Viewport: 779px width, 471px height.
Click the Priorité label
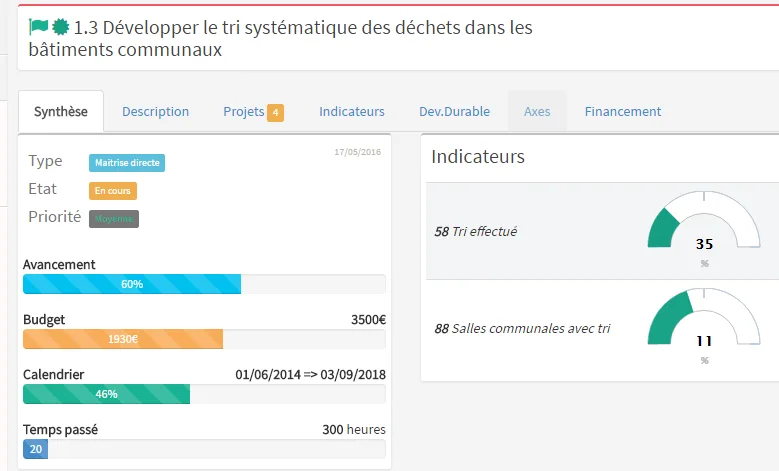[55, 217]
